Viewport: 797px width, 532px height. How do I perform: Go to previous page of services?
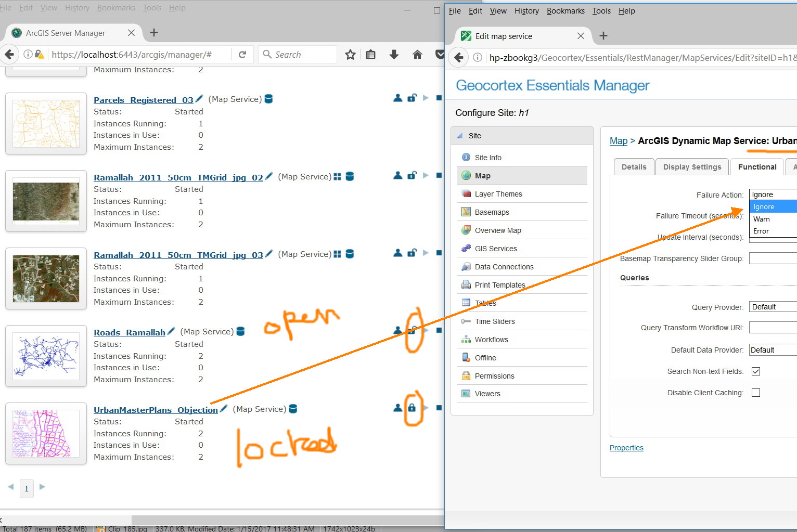tap(11, 487)
